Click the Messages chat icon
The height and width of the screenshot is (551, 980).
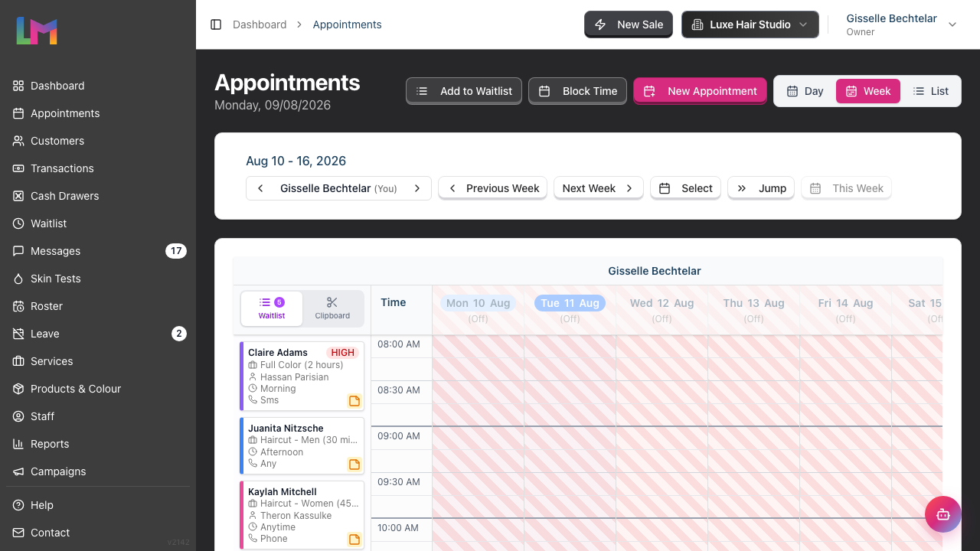pyautogui.click(x=18, y=251)
